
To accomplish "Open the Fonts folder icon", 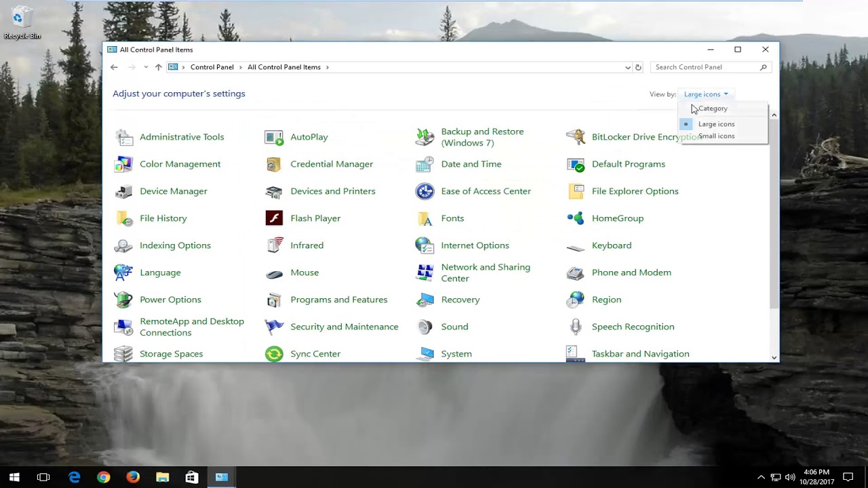I will pyautogui.click(x=425, y=218).
